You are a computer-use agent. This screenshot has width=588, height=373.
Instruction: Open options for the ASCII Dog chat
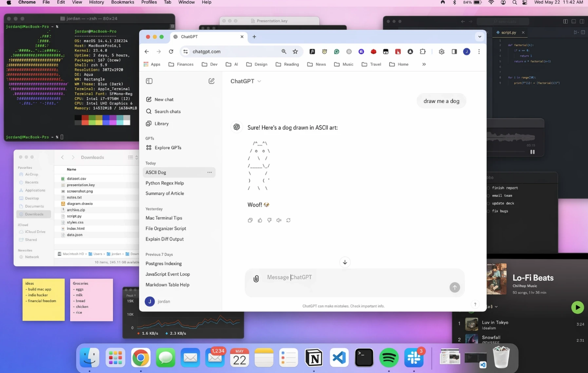210,172
